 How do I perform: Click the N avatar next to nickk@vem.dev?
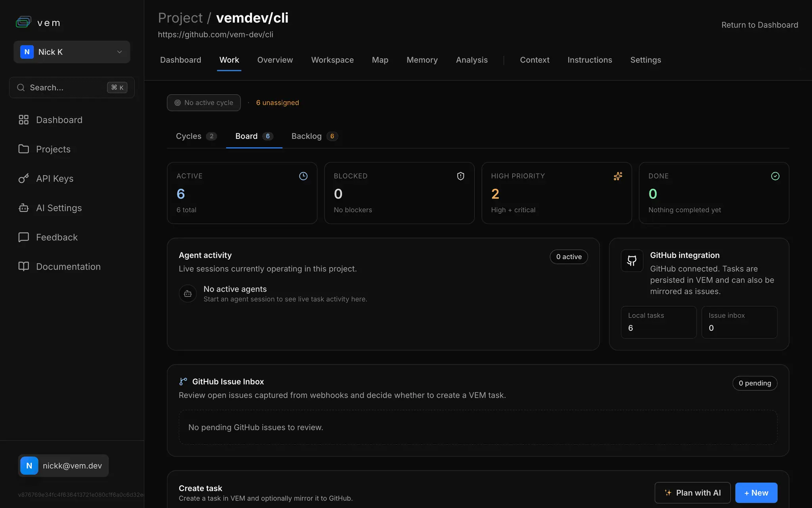pos(29,466)
